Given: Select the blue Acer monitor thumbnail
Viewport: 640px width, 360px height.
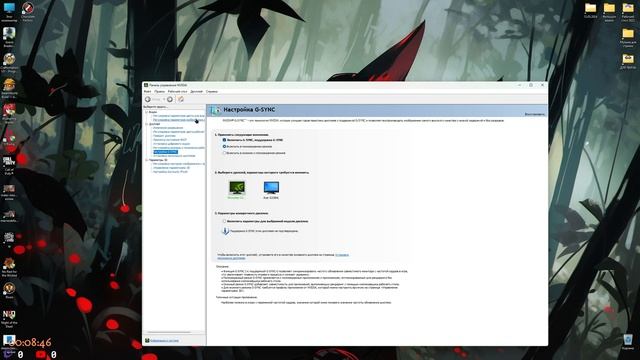Looking at the screenshot, I should (x=271, y=188).
